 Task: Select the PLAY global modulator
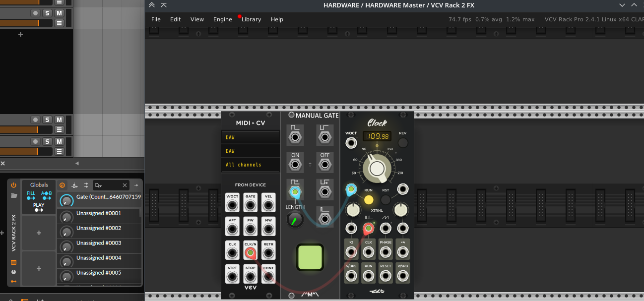tap(39, 207)
